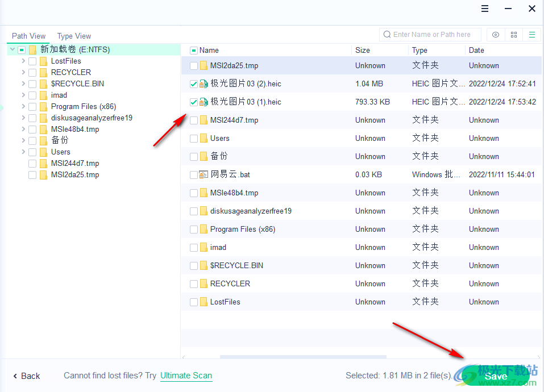
Task: Open Ultimate Scan via the link
Action: (186, 376)
